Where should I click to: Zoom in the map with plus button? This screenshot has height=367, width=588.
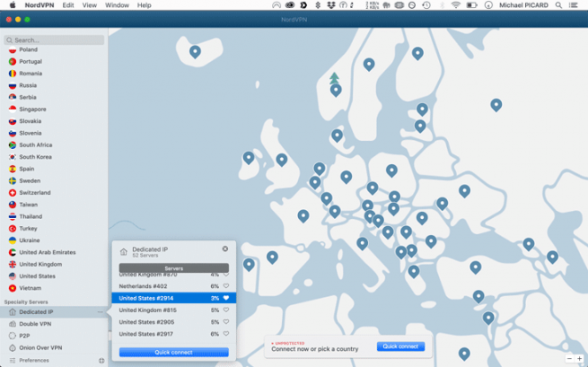[580, 359]
